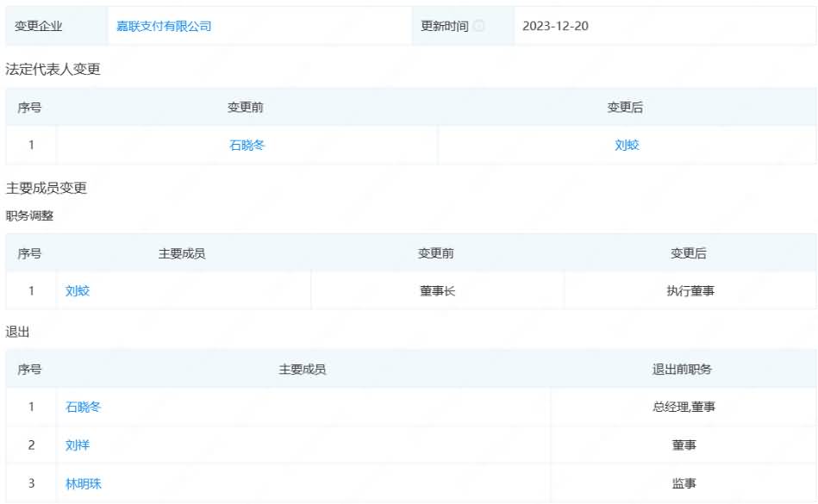Select the 总经理,董事 cell

tap(684, 407)
